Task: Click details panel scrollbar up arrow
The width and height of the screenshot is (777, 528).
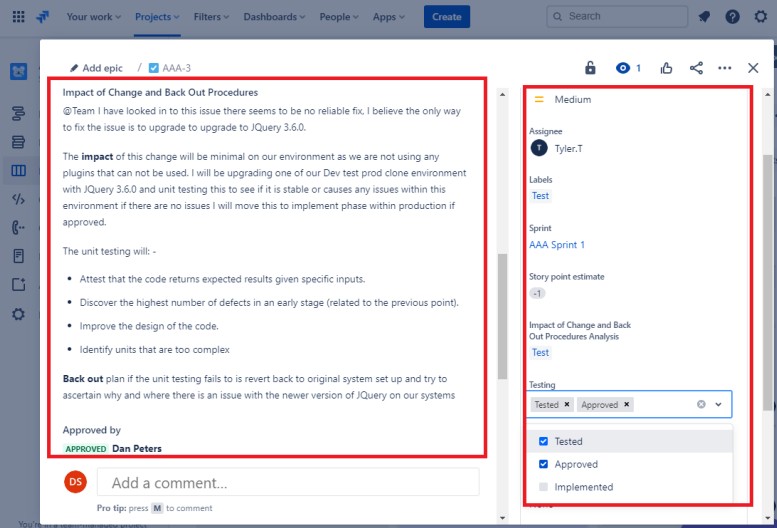Action: [x=768, y=94]
